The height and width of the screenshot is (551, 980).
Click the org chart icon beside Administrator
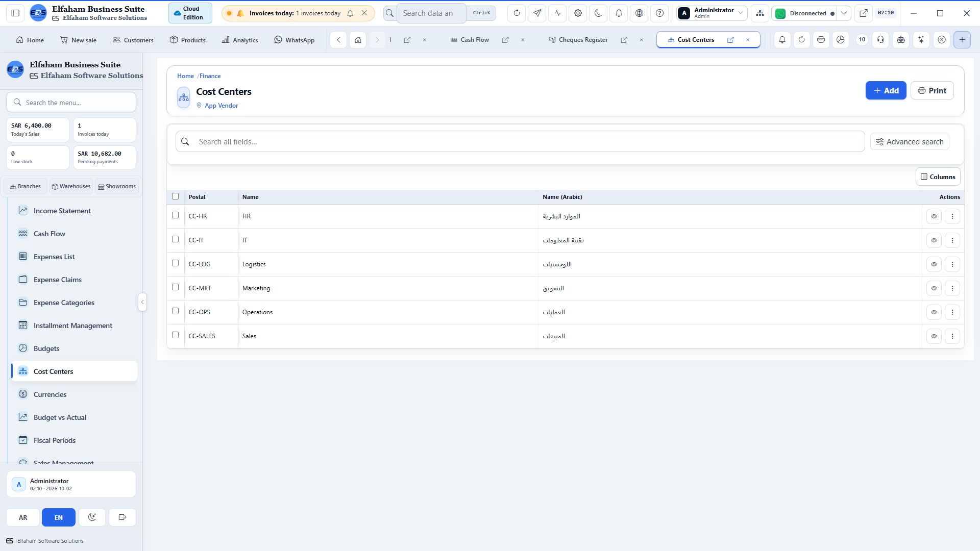click(760, 13)
